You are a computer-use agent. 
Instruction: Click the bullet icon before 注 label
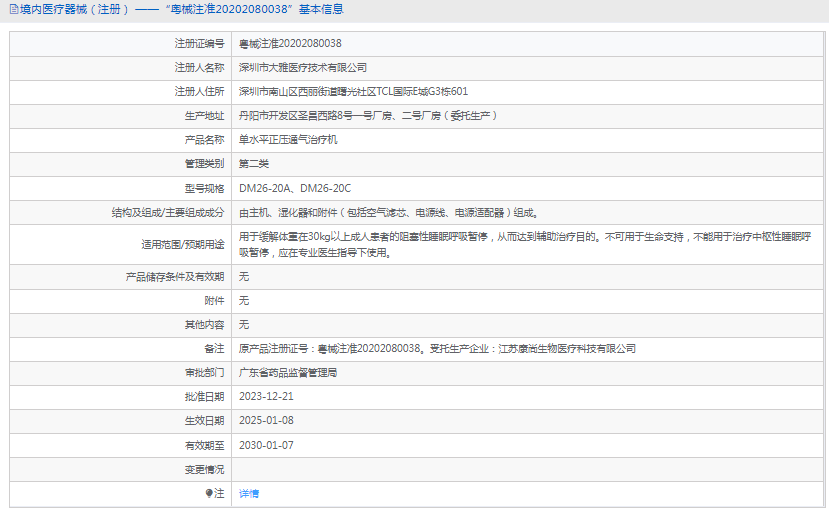click(209, 493)
